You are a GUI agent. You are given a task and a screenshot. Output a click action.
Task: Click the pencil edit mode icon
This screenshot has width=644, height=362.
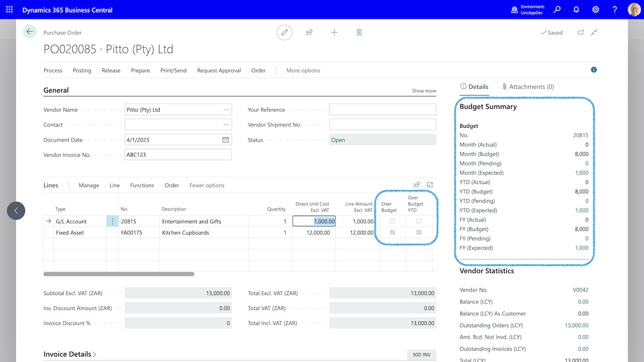(284, 32)
